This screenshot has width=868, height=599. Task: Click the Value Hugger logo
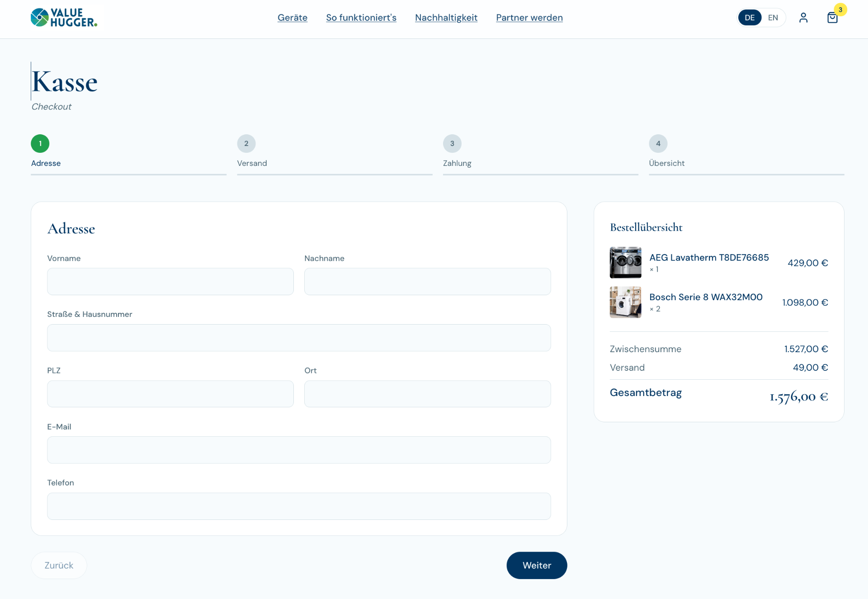[x=64, y=18]
